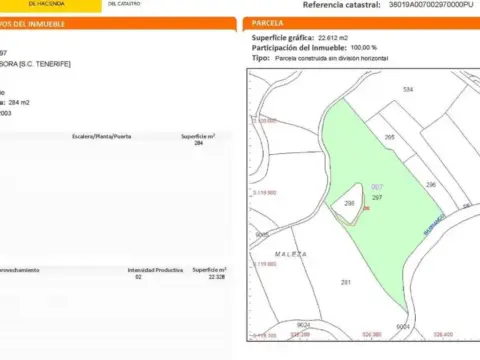Viewport: 480px width, 360px height.
Task: Click the cadastral reference number 38019A007002970000PU
Action: coord(431,5)
